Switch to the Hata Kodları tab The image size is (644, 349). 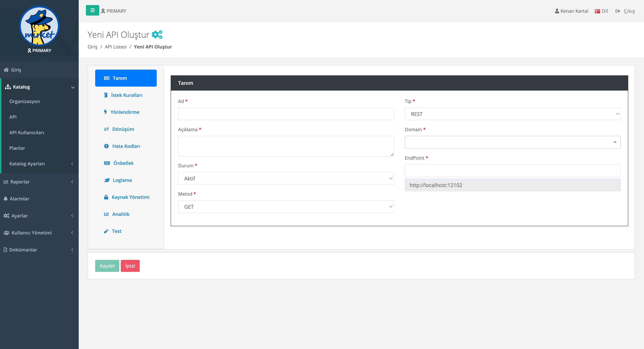[126, 146]
